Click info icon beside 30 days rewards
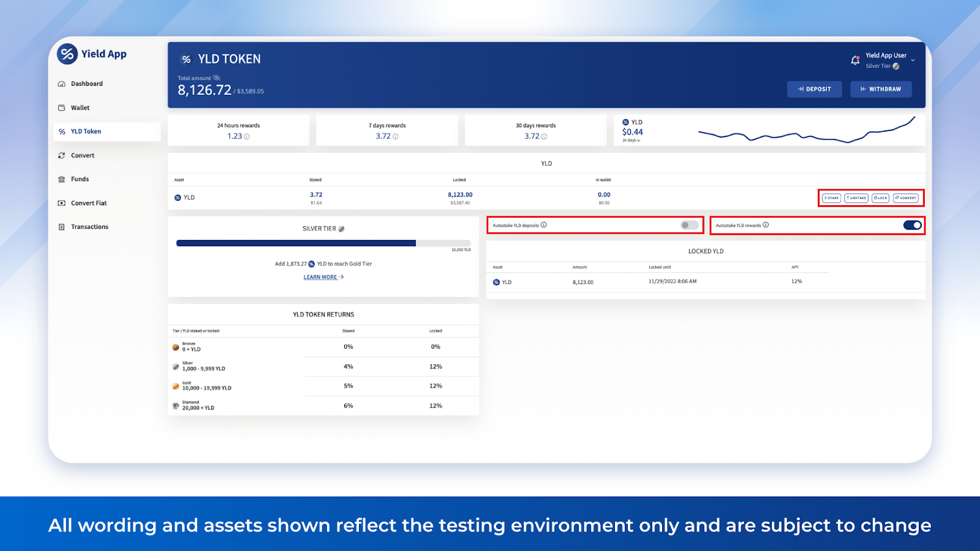This screenshot has height=551, width=980. 544,137
